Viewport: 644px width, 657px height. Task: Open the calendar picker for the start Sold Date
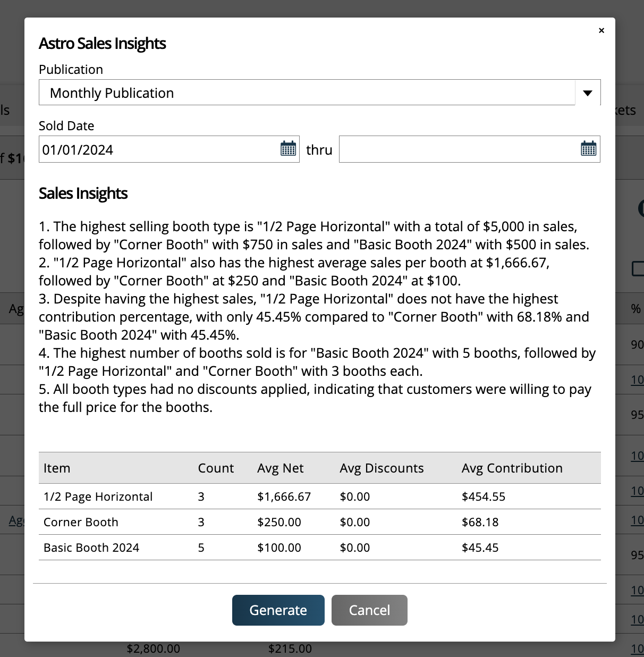[287, 149]
